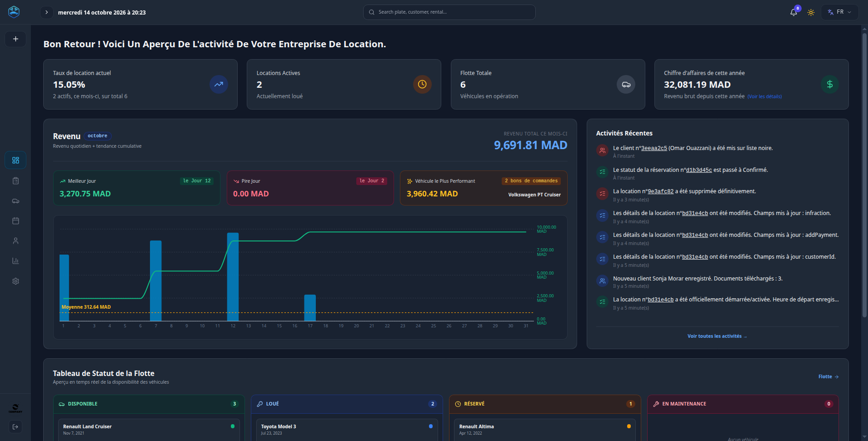
Task: Click the Meilleur Jour card
Action: tap(136, 188)
